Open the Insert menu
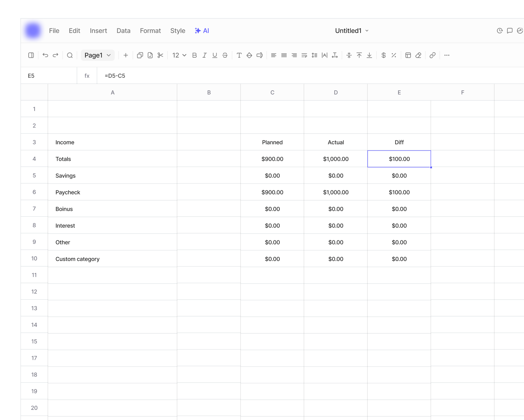524x420 pixels. click(x=99, y=31)
